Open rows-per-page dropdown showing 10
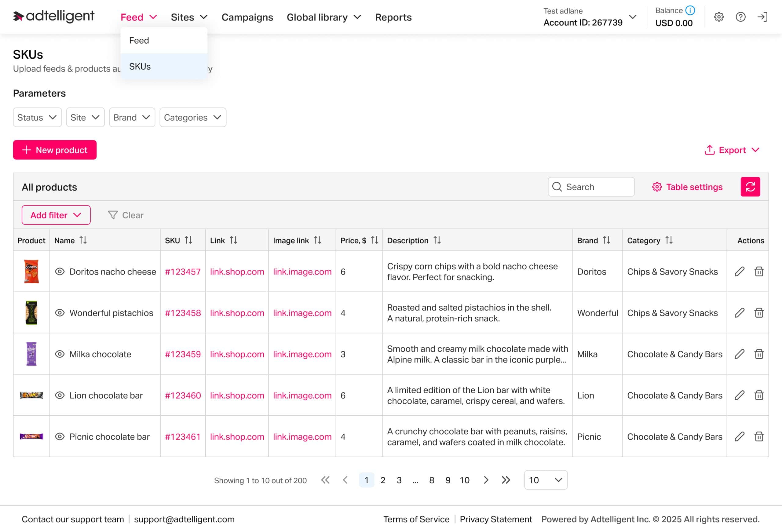This screenshot has width=782, height=532. click(545, 480)
